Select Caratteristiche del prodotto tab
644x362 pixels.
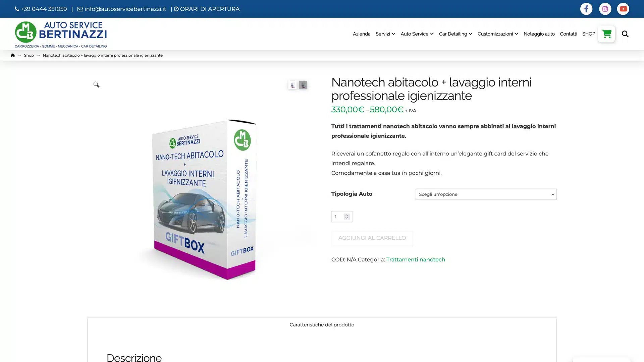click(322, 325)
